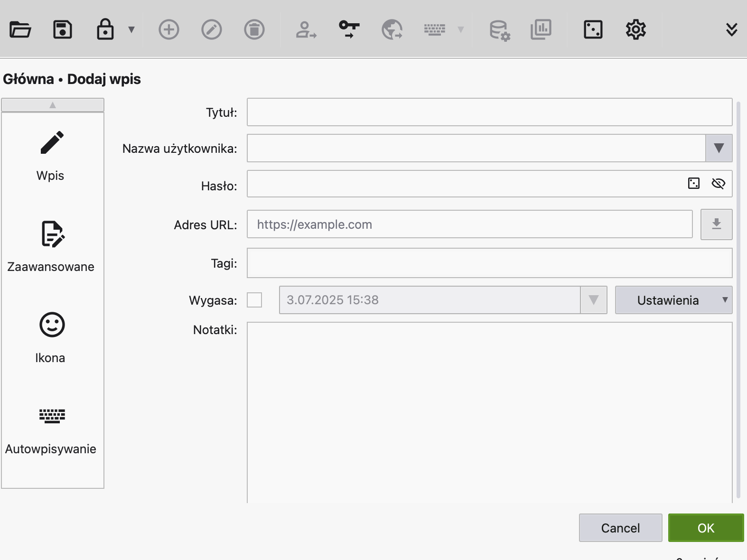Screen dimensions: 747x560
Task: Open the Ustawienia presets dropdown
Action: (673, 300)
